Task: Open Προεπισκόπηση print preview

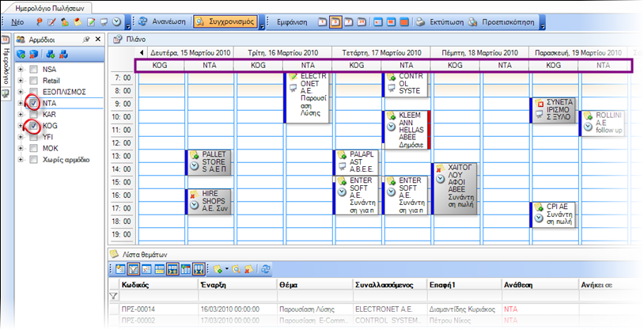Action: [x=503, y=22]
